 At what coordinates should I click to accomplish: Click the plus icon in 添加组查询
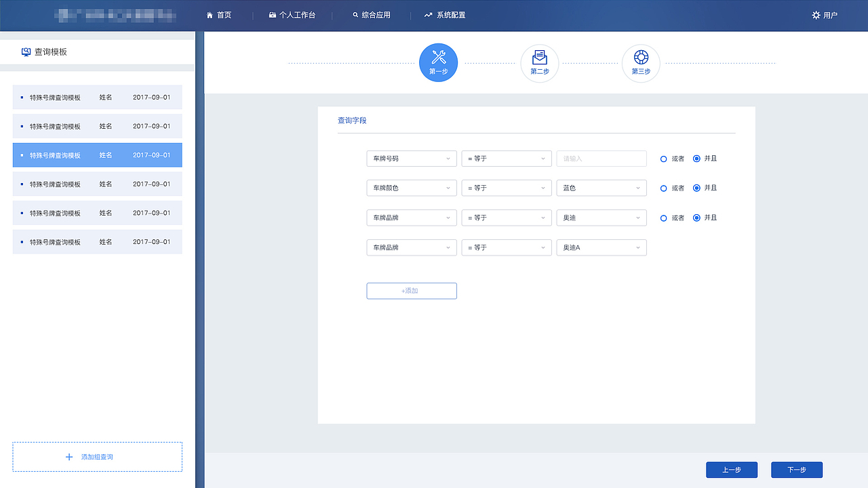point(68,457)
